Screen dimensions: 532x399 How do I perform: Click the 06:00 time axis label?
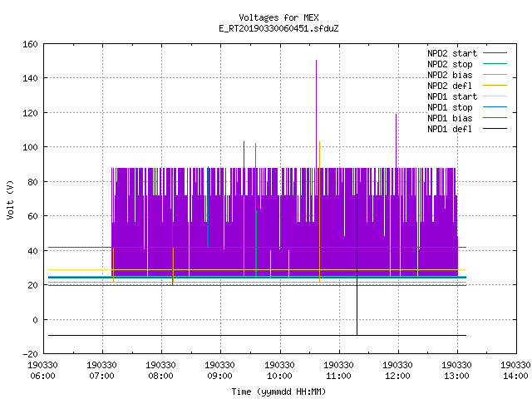42,377
